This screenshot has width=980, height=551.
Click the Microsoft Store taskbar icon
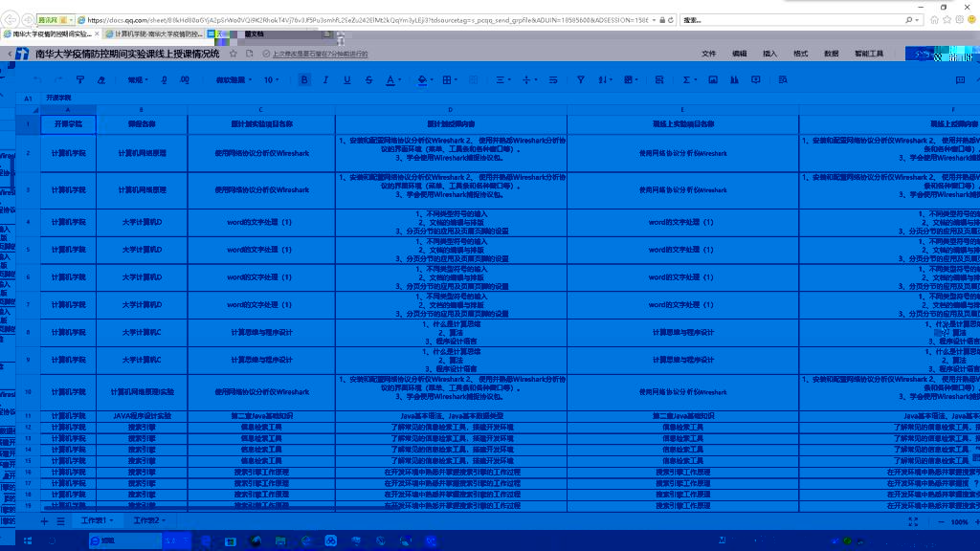coord(230,541)
